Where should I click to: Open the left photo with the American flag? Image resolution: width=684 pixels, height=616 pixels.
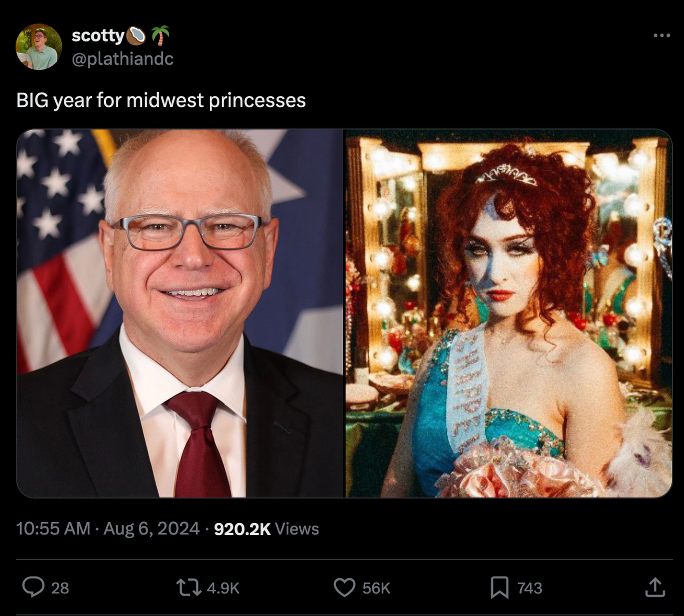tap(180, 313)
